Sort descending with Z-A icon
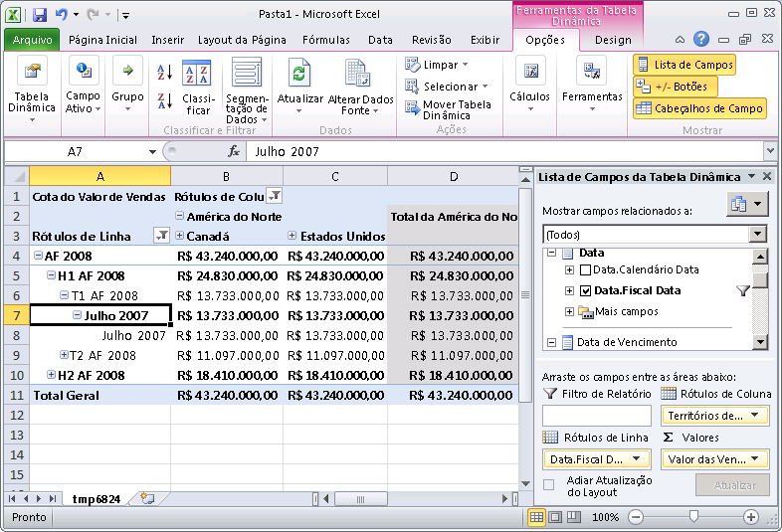Image resolution: width=782 pixels, height=532 pixels. (165, 100)
